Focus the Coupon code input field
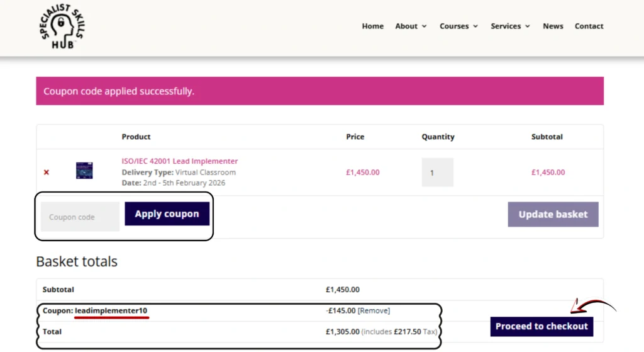The width and height of the screenshot is (644, 352). tap(80, 217)
